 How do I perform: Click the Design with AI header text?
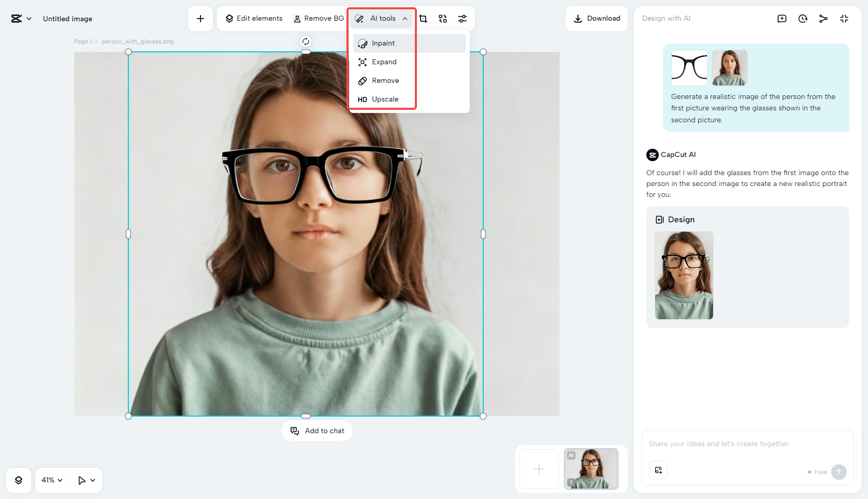(x=666, y=19)
